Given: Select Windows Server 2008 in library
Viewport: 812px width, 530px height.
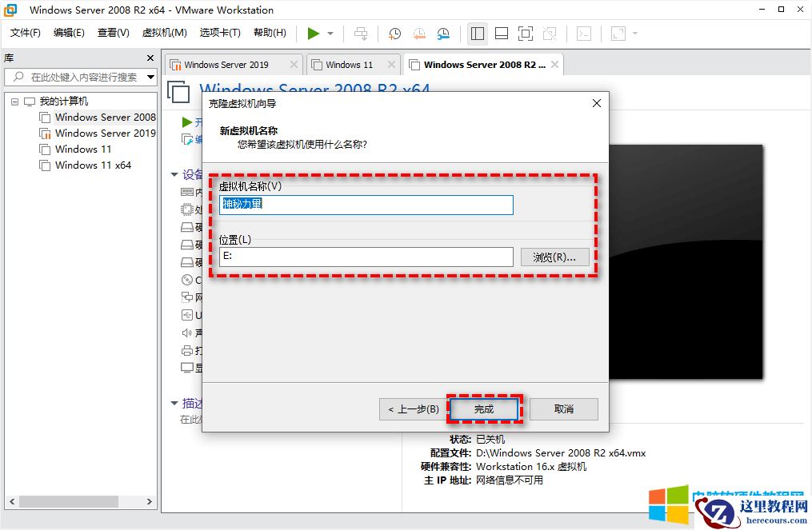Looking at the screenshot, I should [x=105, y=118].
